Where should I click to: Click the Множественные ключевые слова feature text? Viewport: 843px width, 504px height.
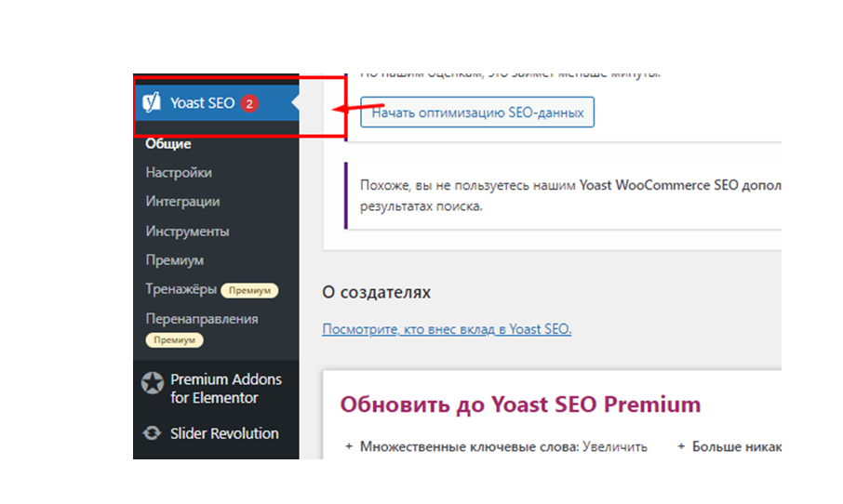pyautogui.click(x=503, y=446)
